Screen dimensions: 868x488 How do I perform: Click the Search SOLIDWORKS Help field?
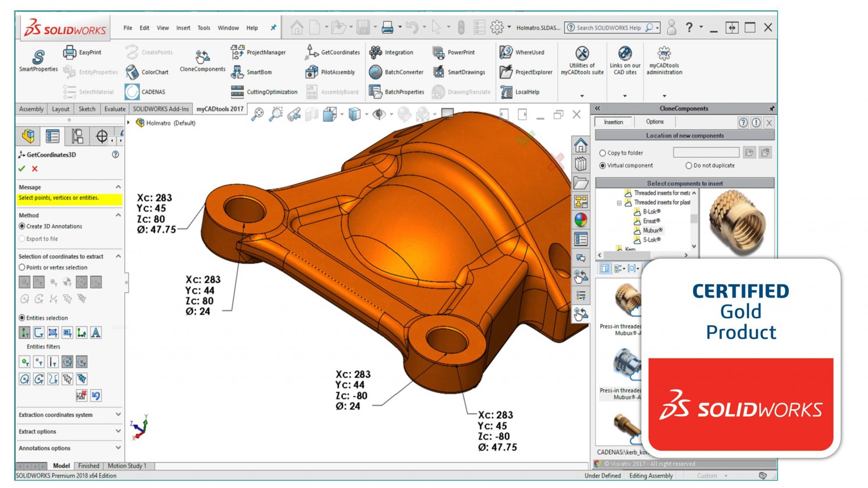(608, 28)
